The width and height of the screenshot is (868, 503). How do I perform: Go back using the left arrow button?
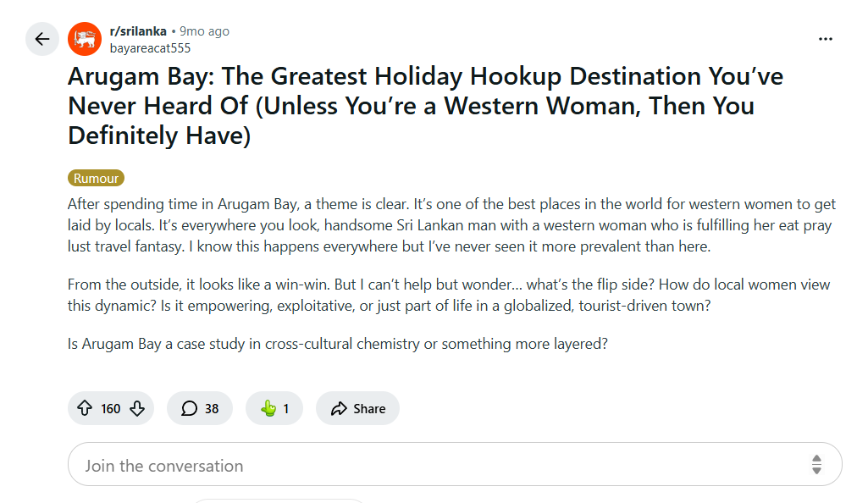[42, 39]
